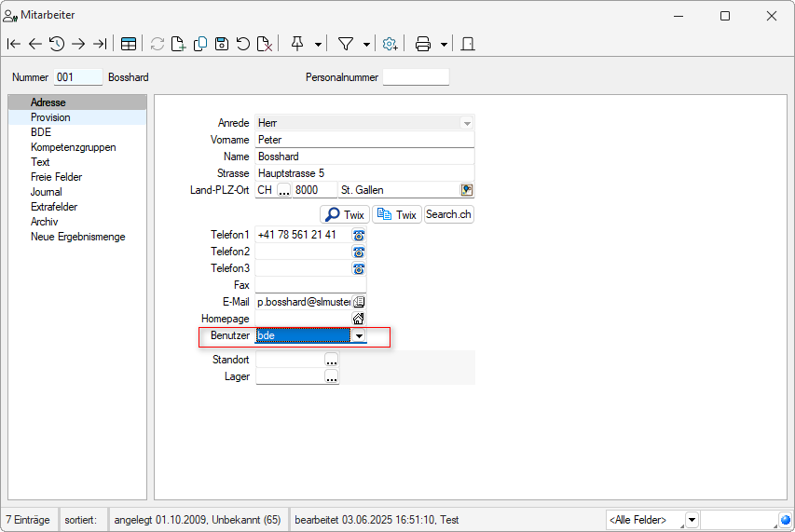Open the Kompetenzgruppen section

pos(74,147)
